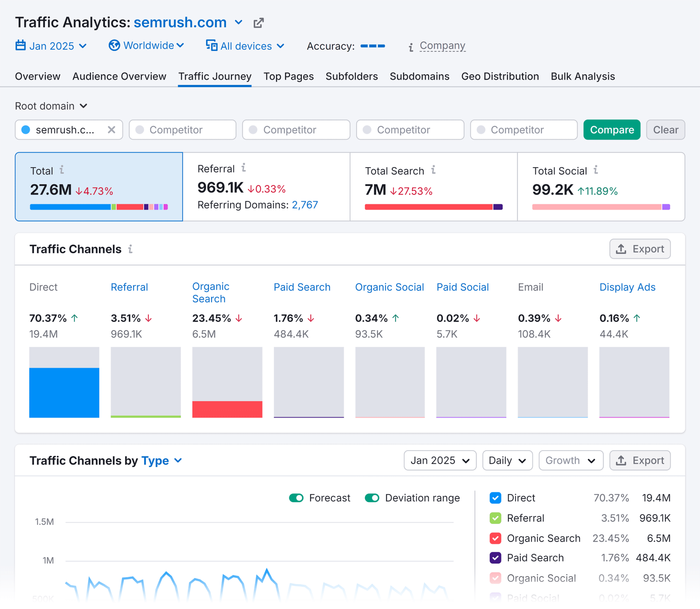Click the info icon before Company
This screenshot has height=609, width=700.
[411, 47]
